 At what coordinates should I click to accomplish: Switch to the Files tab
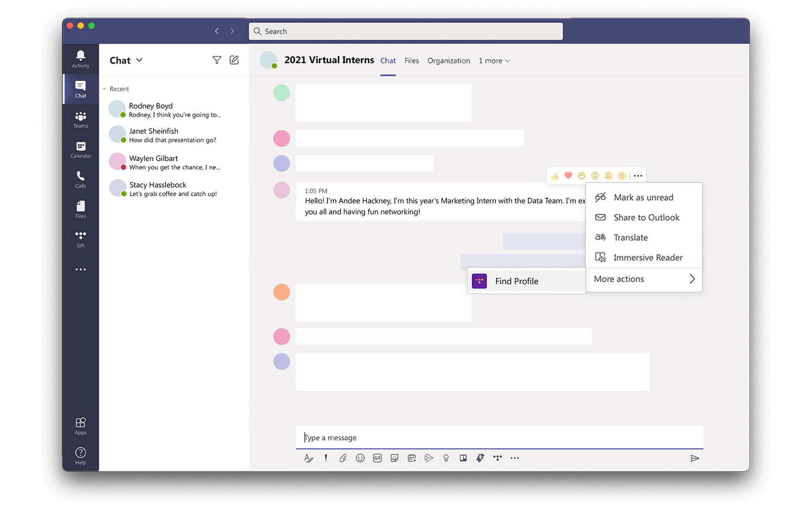(x=411, y=60)
